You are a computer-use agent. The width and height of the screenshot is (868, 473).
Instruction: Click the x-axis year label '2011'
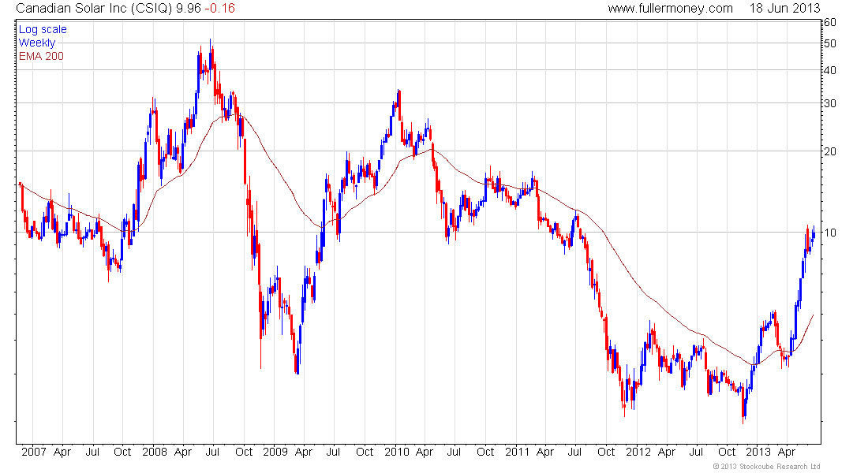517,452
